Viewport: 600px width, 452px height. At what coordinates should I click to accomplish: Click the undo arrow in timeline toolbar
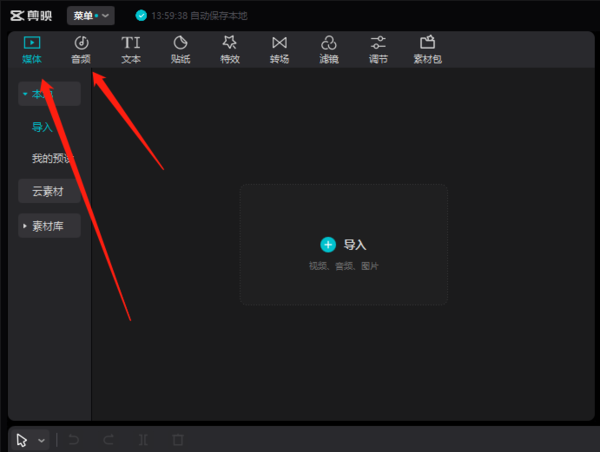[x=74, y=440]
